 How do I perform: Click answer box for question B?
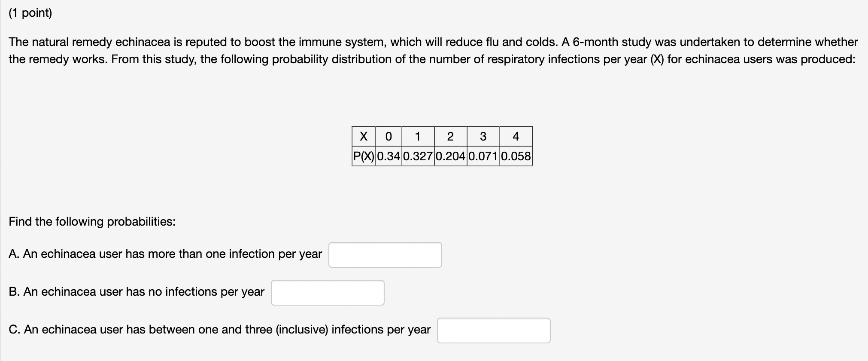coord(328,293)
